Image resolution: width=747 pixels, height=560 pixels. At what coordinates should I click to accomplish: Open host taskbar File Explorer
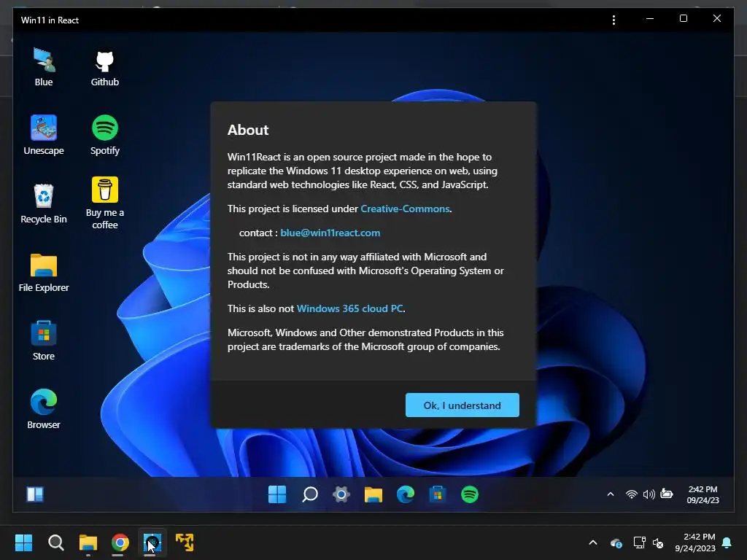(x=88, y=542)
